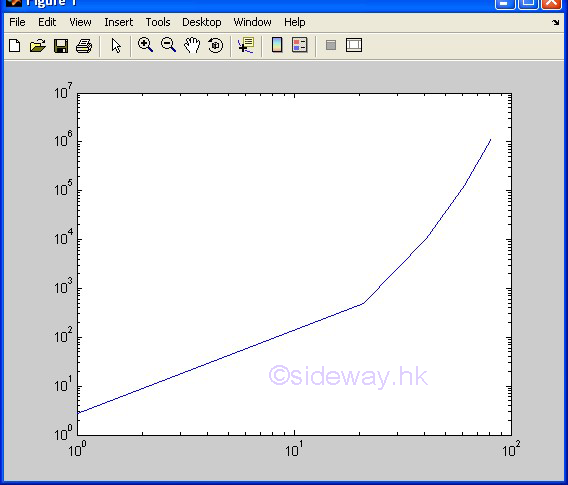This screenshot has width=568, height=485.
Task: Expand the Desktop menu
Action: [x=202, y=22]
